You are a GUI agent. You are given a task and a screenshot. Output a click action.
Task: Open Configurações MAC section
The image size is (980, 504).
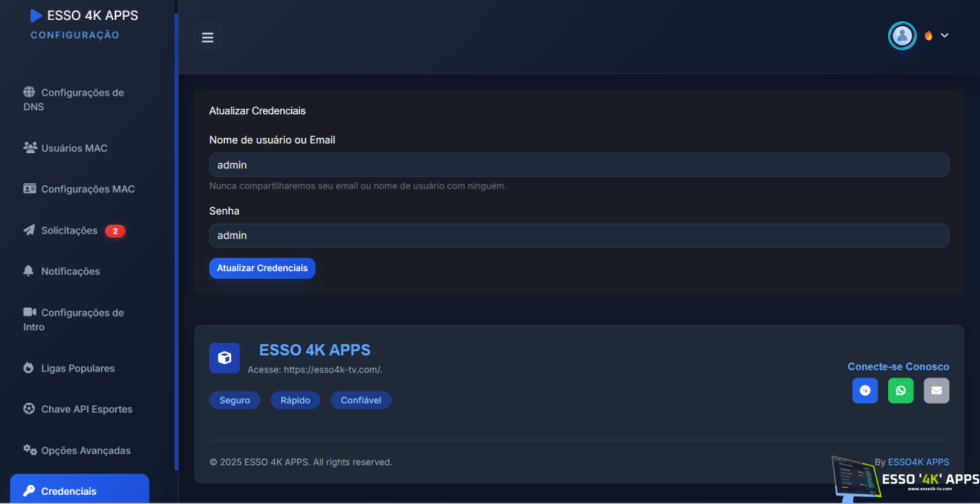pyautogui.click(x=87, y=189)
